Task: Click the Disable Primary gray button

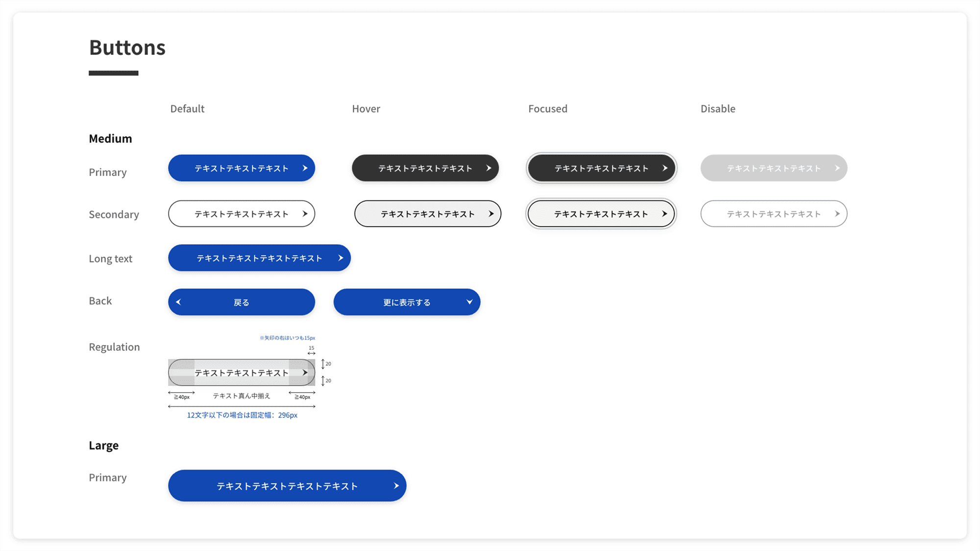Action: [773, 168]
